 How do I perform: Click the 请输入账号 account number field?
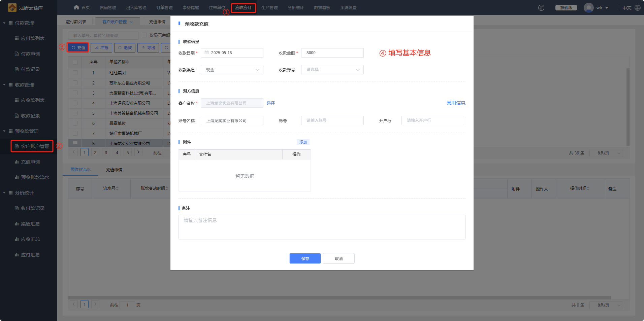click(332, 120)
